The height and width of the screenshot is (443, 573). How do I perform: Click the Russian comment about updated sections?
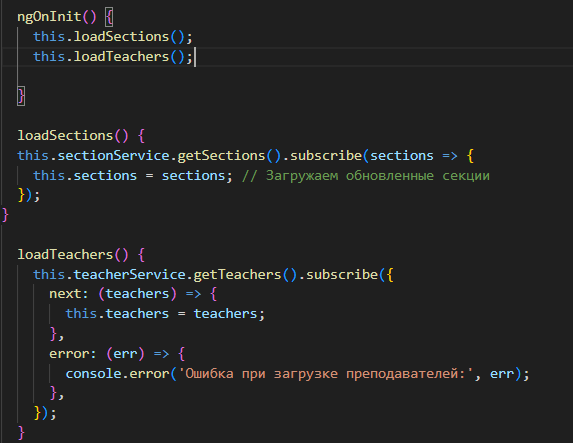[365, 176]
